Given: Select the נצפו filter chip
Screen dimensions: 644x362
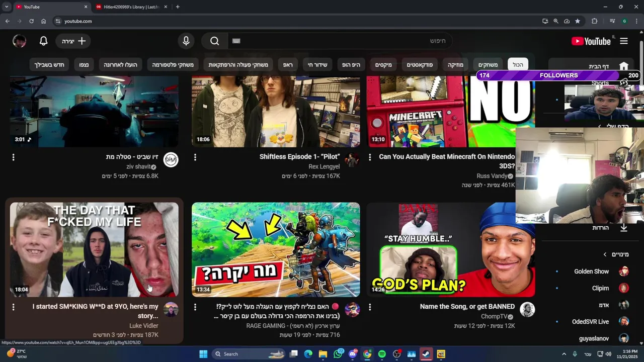Looking at the screenshot, I should pos(84,65).
